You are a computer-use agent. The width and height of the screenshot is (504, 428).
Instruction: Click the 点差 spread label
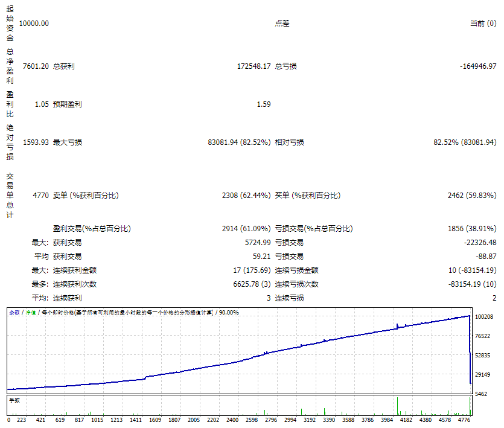(x=282, y=24)
